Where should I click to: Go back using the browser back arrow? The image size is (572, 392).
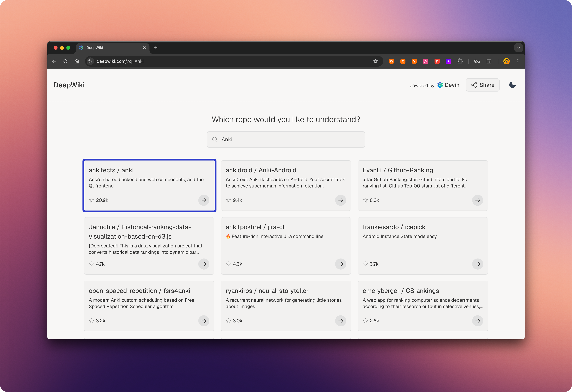54,61
